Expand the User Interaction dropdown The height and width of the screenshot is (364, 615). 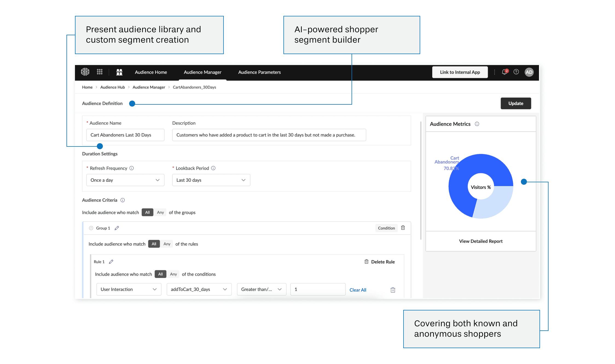pos(129,289)
